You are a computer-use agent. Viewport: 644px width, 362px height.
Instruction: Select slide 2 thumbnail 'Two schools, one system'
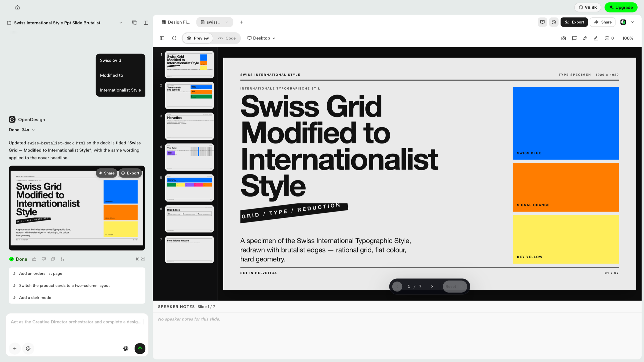[x=189, y=95]
